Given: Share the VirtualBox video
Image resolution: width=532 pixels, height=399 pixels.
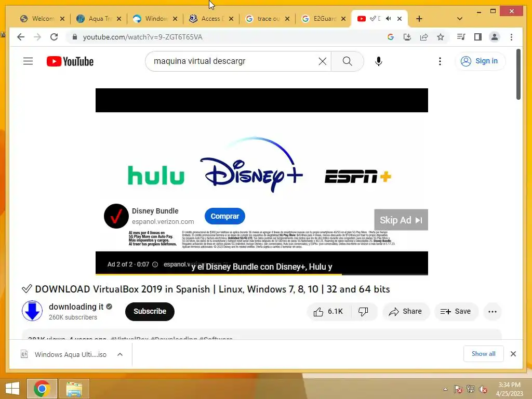Looking at the screenshot, I should (x=406, y=312).
